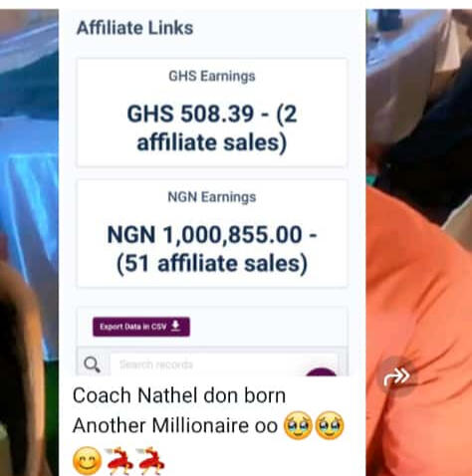Tap the forward arrow icon on the photo
The height and width of the screenshot is (476, 472).
[x=396, y=376]
